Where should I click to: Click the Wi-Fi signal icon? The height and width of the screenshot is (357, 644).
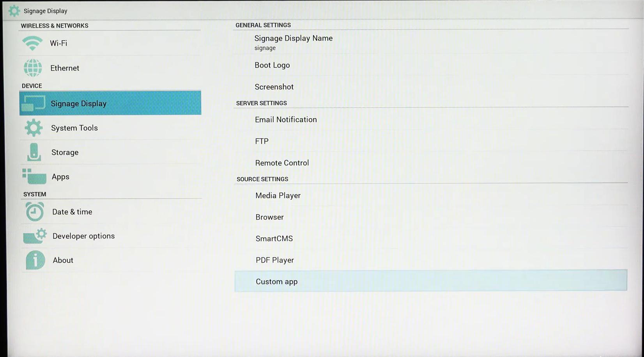(32, 43)
